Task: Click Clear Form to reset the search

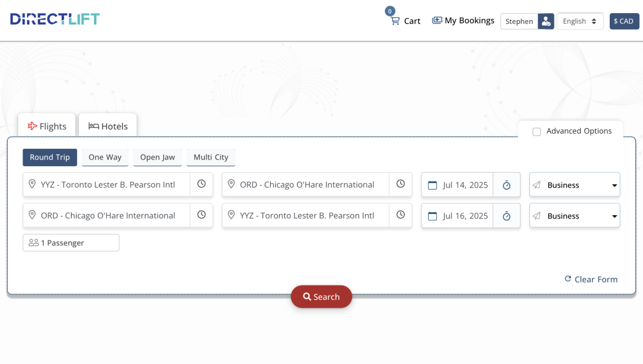Action: coord(591,279)
